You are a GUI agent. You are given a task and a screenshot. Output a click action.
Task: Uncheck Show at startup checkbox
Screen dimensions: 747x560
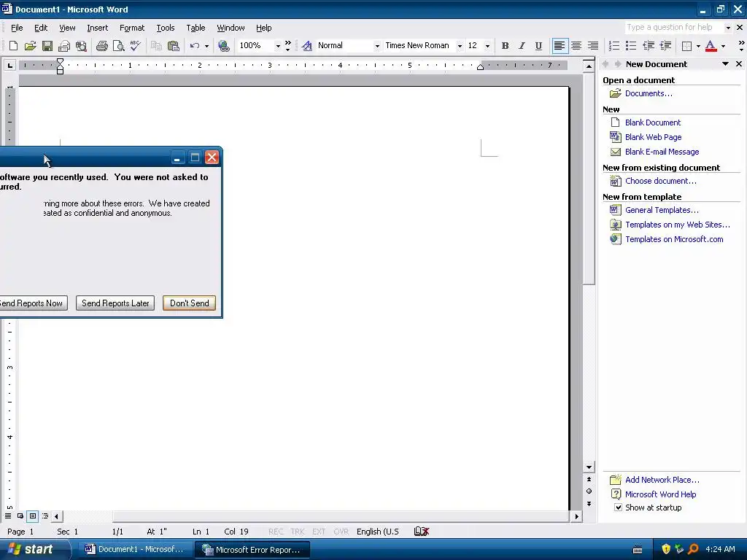(x=618, y=507)
